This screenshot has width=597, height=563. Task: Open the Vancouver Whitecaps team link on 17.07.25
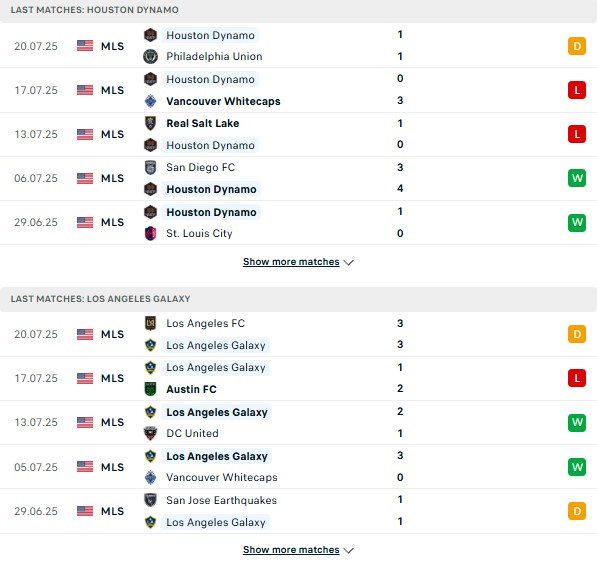click(x=223, y=101)
